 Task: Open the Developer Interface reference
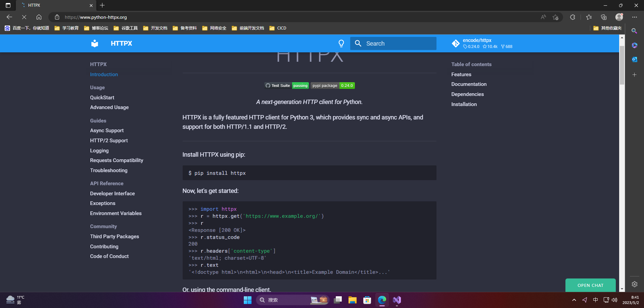pos(112,194)
